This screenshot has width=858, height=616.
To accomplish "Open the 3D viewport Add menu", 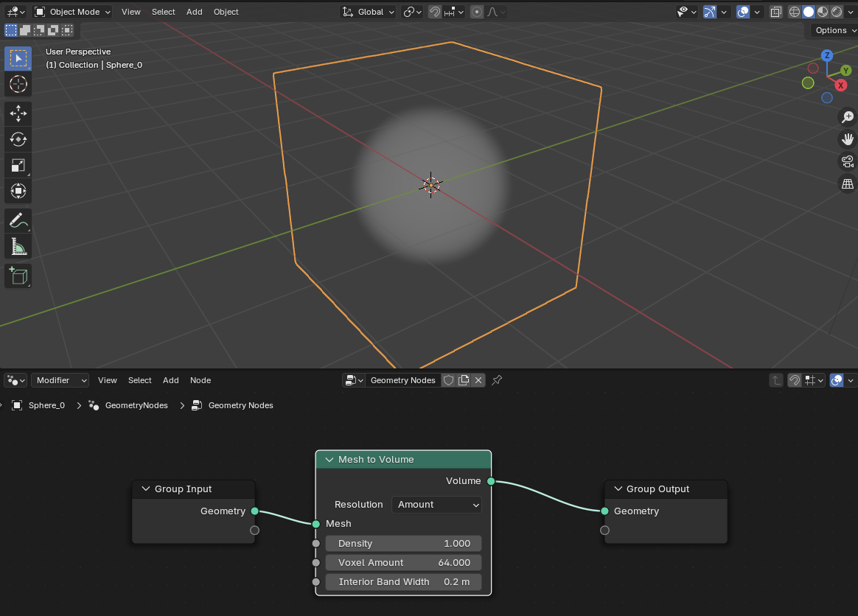I will click(x=195, y=12).
